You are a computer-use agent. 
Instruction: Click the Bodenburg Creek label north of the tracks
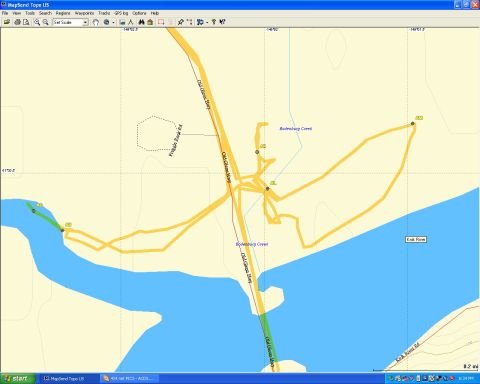click(x=296, y=129)
